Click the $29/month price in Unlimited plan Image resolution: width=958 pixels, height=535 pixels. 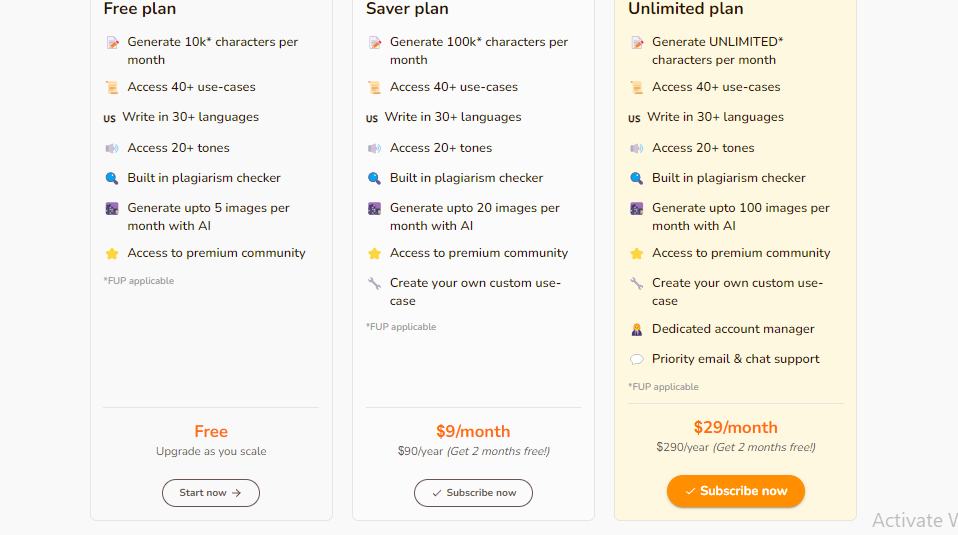point(736,427)
